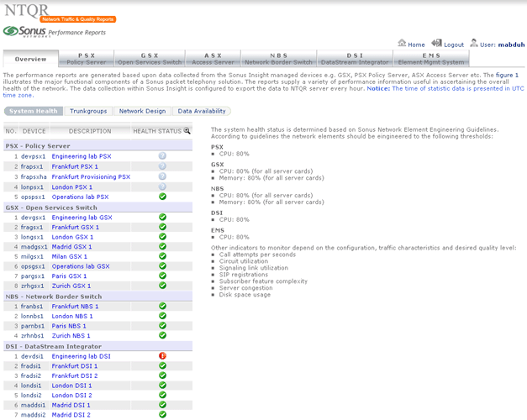Click green health icon for franbs1

162,307
